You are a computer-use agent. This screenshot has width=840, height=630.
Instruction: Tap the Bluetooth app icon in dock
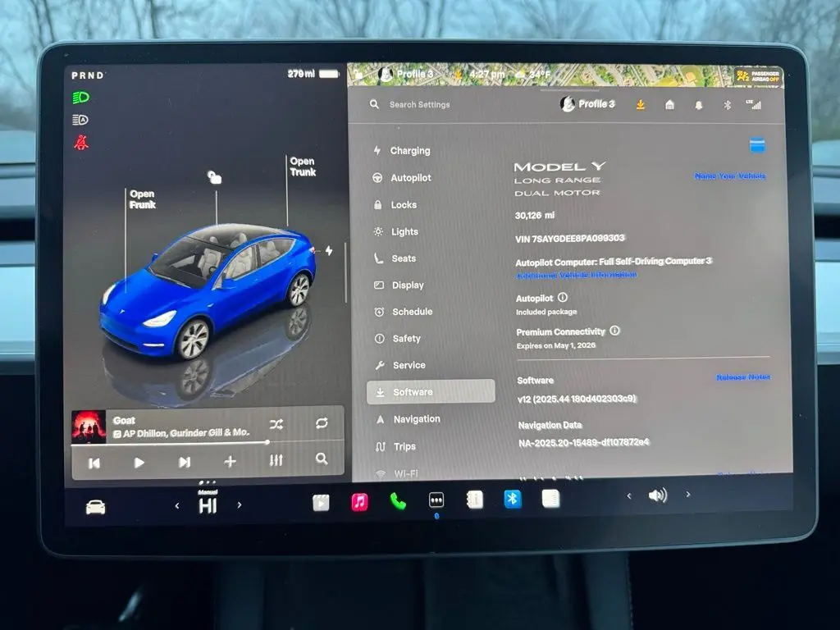pyautogui.click(x=513, y=499)
